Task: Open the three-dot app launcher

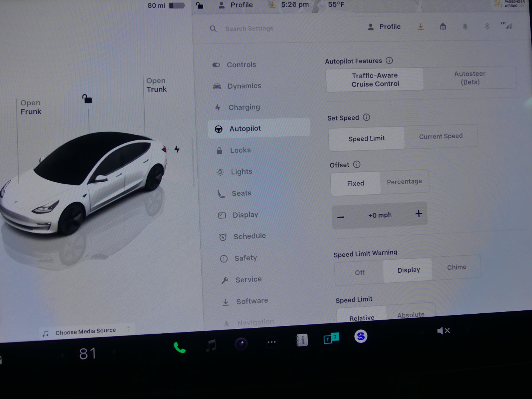Action: [x=272, y=342]
